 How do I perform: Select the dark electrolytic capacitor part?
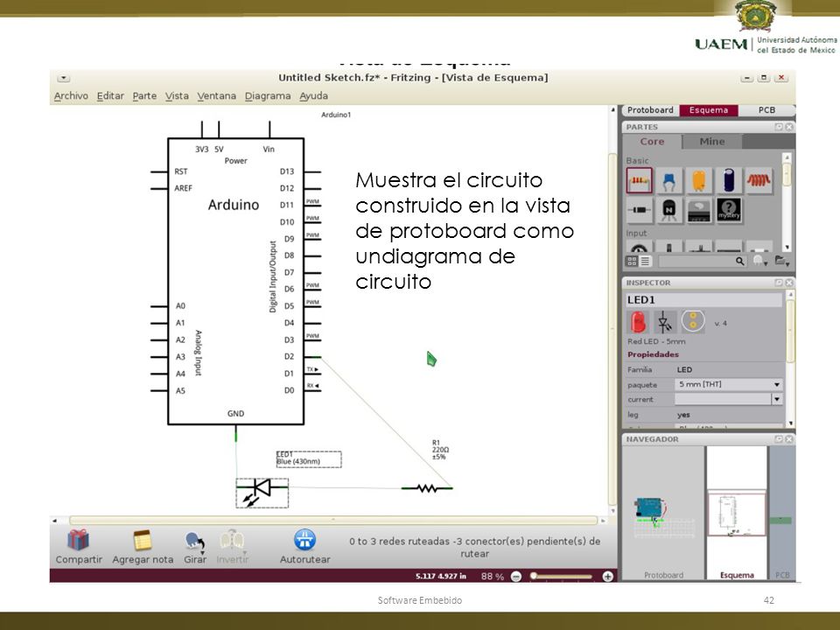tap(729, 180)
